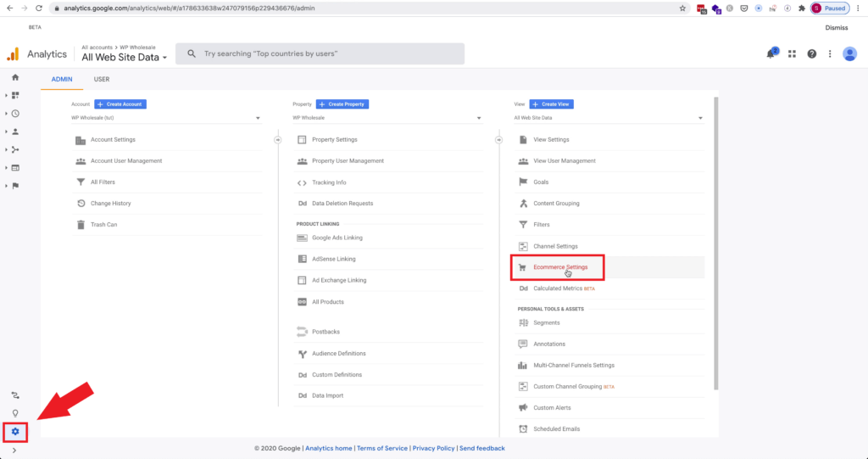Image resolution: width=868 pixels, height=459 pixels.
Task: Expand the Account selector dropdown
Action: click(166, 118)
